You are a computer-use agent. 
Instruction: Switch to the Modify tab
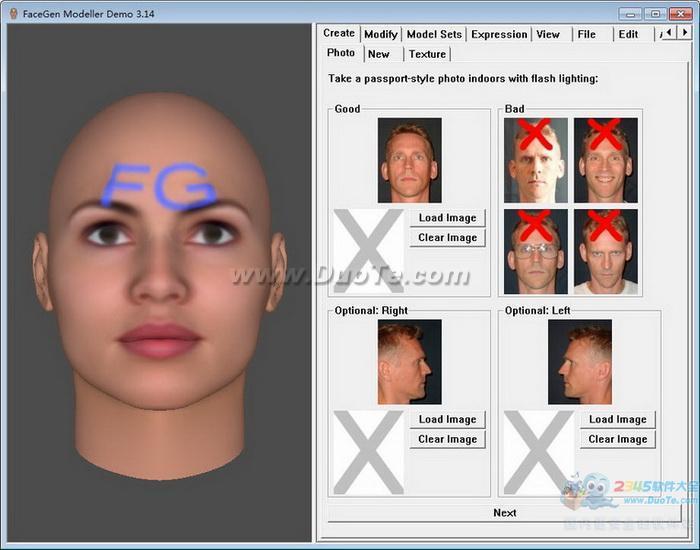[381, 34]
